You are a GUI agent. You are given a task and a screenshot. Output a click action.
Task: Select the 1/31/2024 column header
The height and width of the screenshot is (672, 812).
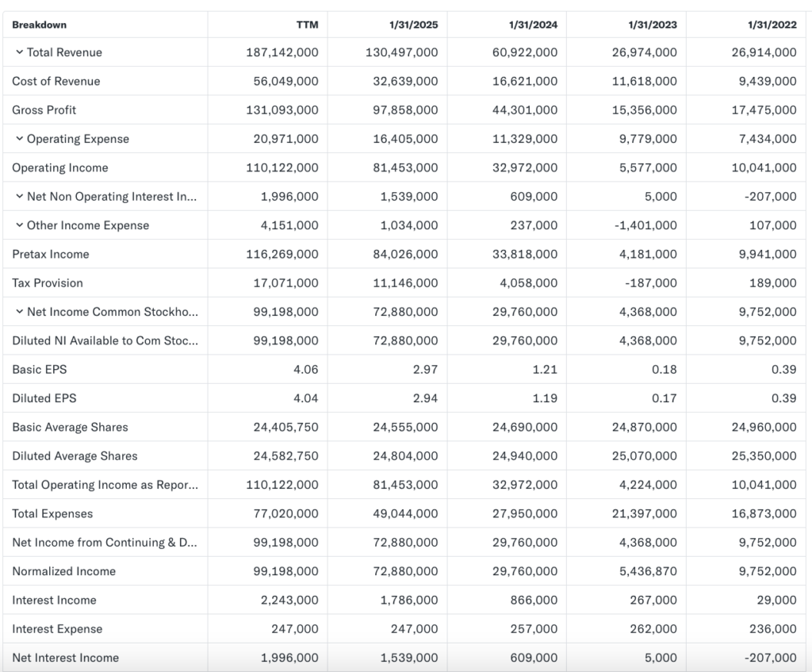533,25
